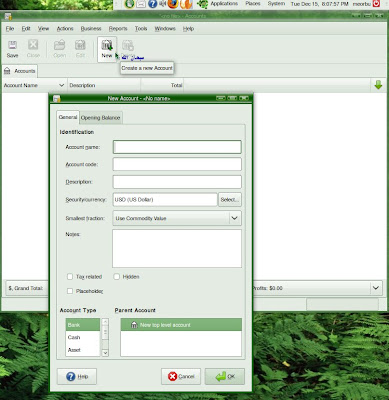Open the View menu

click(x=43, y=29)
